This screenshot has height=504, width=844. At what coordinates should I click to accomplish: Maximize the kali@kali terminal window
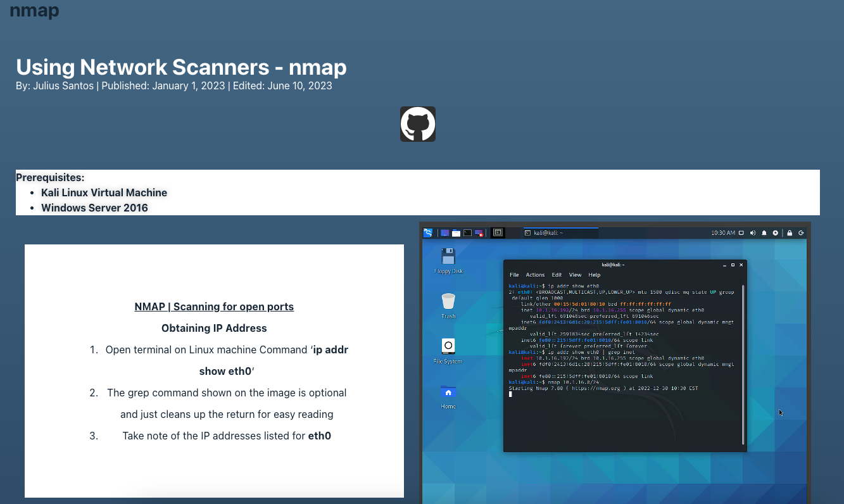pos(733,265)
